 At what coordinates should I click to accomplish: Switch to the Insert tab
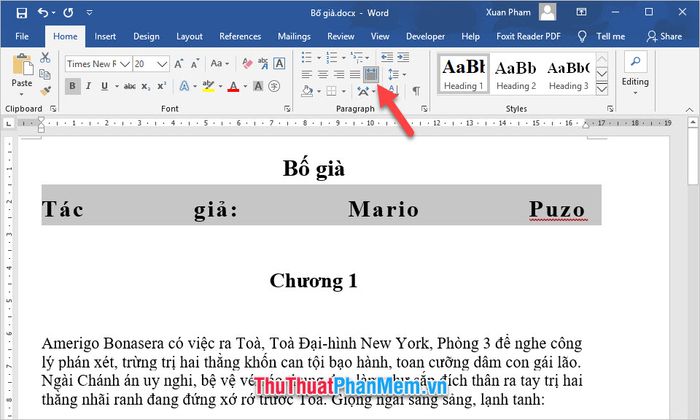coord(105,37)
